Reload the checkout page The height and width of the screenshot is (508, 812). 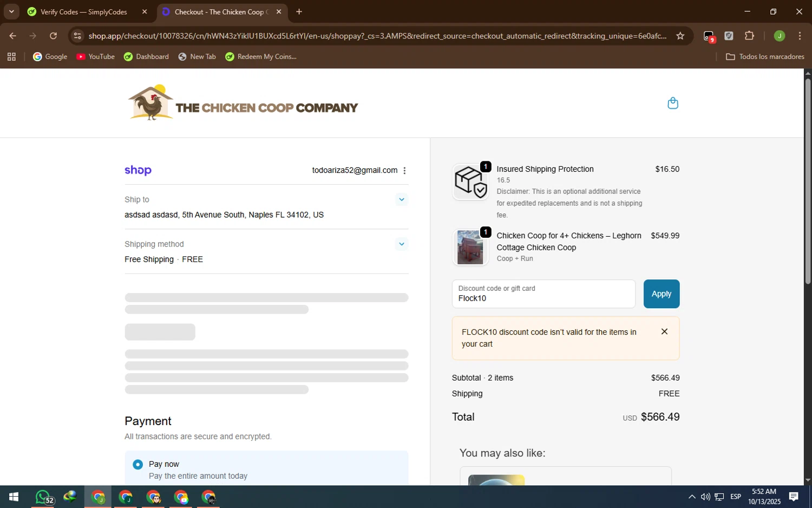click(53, 36)
